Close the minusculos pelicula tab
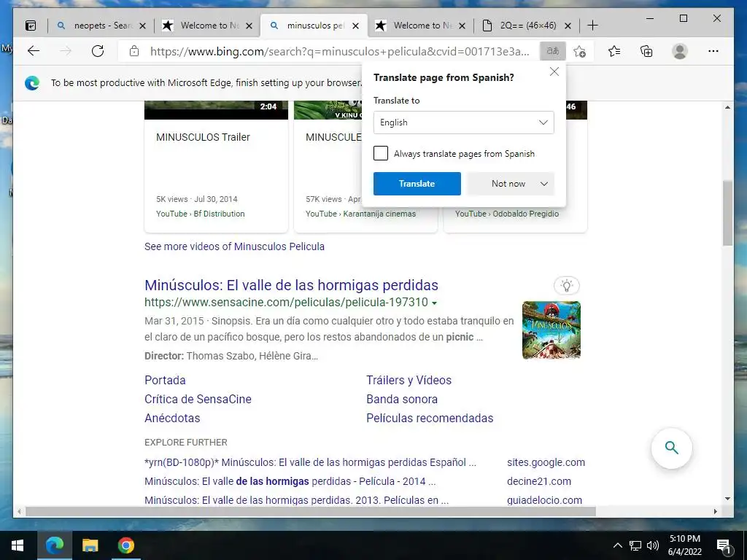The width and height of the screenshot is (747, 560). [x=355, y=26]
